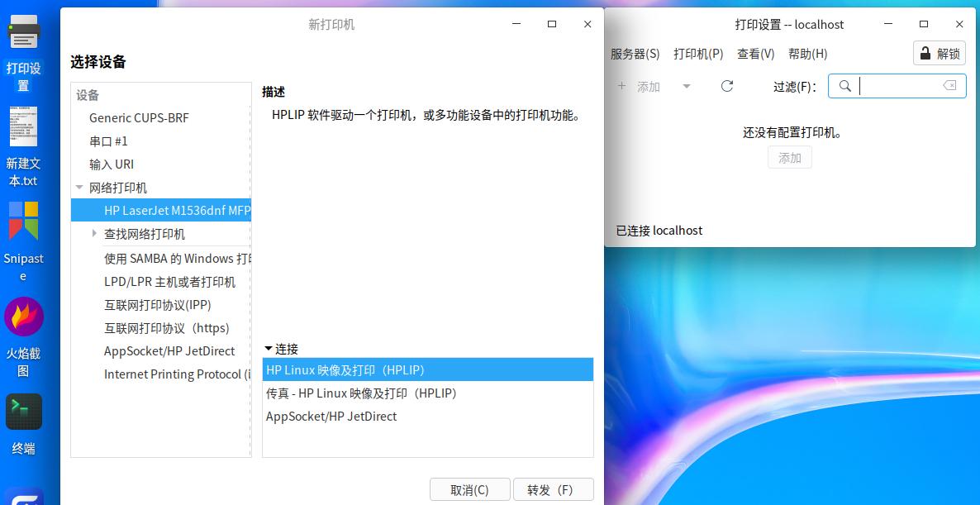This screenshot has height=505, width=980.
Task: Click inside the 过滤 input field
Action: 897,85
